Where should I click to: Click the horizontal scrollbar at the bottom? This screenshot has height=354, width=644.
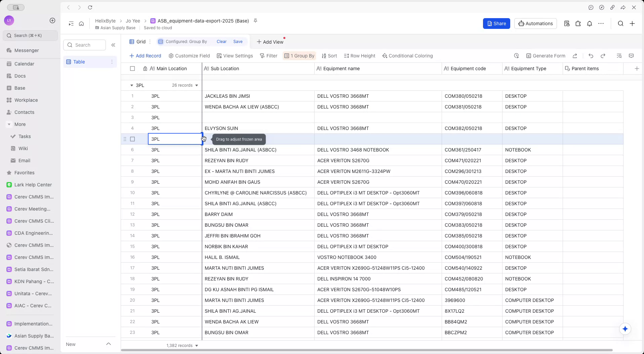[370, 350]
